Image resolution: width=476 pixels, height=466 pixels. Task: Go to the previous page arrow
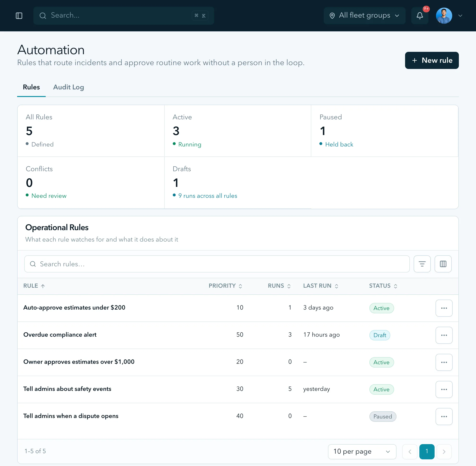coord(410,451)
